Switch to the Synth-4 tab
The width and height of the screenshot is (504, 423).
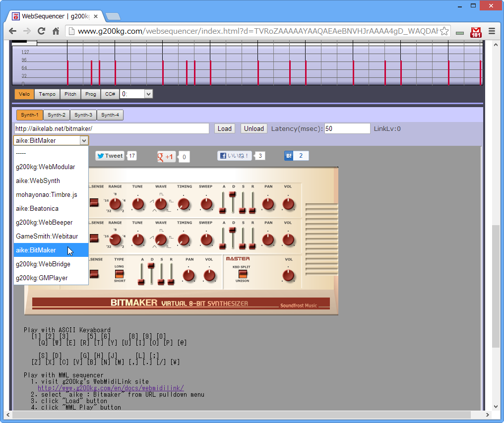tap(110, 115)
